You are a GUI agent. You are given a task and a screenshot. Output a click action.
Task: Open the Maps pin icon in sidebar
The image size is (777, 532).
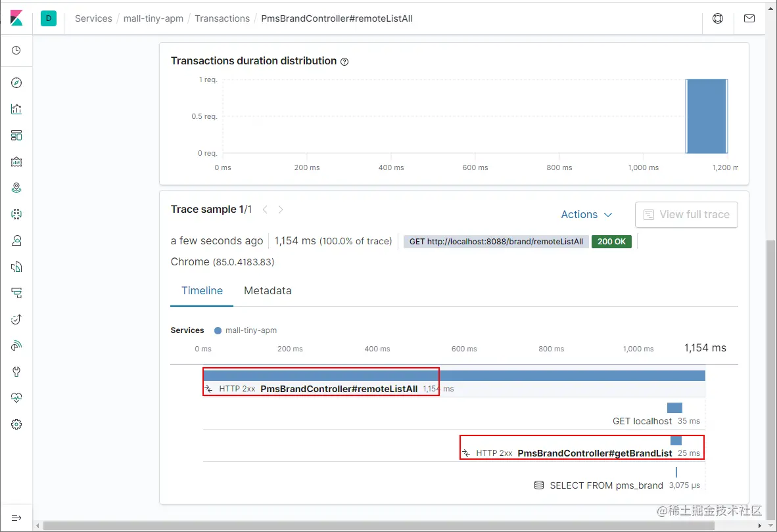pyautogui.click(x=16, y=188)
